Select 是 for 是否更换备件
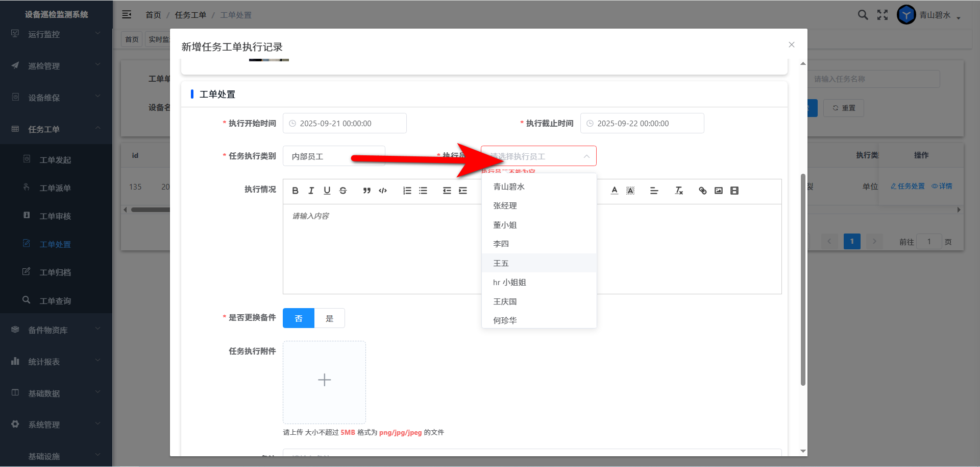This screenshot has height=467, width=980. tap(330, 318)
